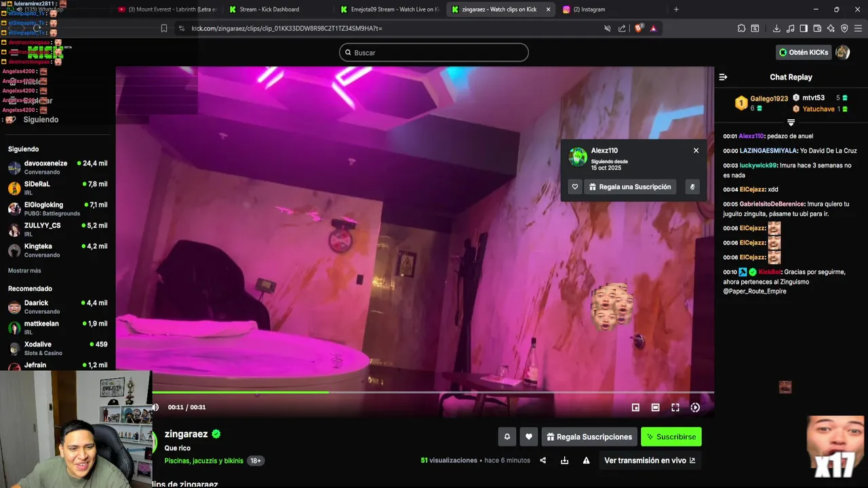The image size is (868, 488).
Task: Open Kingteka channel in sidebar
Action: pyautogui.click(x=58, y=250)
